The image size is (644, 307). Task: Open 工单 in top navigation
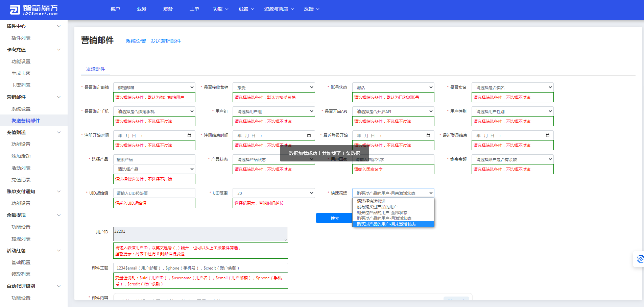point(194,9)
